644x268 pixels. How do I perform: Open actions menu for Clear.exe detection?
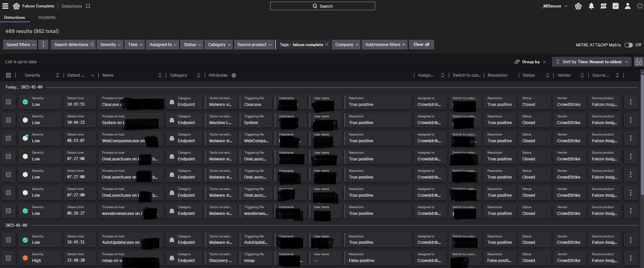click(x=631, y=102)
